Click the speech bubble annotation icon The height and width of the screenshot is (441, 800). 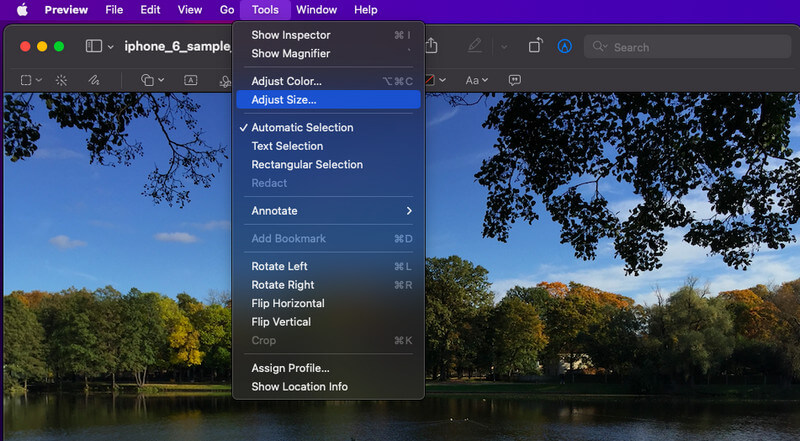(x=515, y=80)
